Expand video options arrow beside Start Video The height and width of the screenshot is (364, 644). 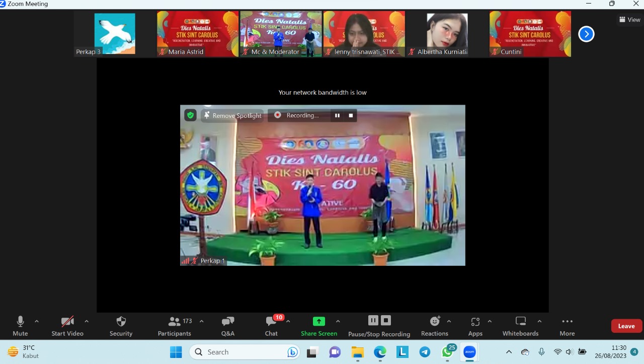pos(87,321)
